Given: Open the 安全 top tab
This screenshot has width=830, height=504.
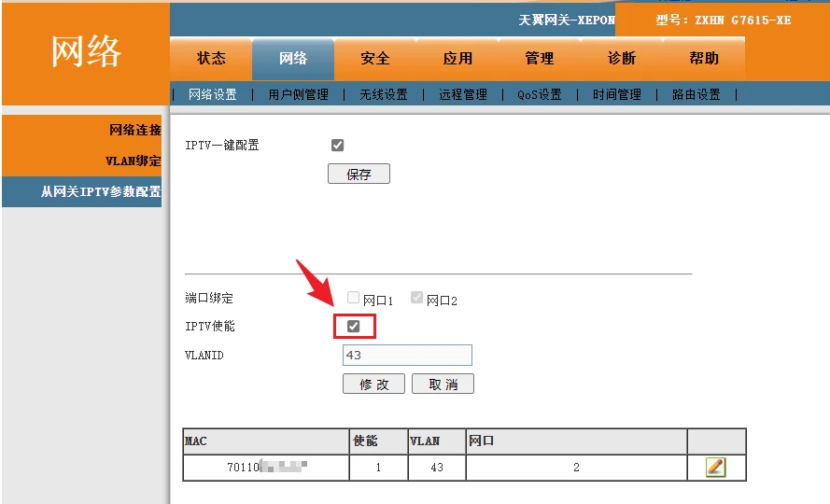Looking at the screenshot, I should pyautogui.click(x=375, y=58).
